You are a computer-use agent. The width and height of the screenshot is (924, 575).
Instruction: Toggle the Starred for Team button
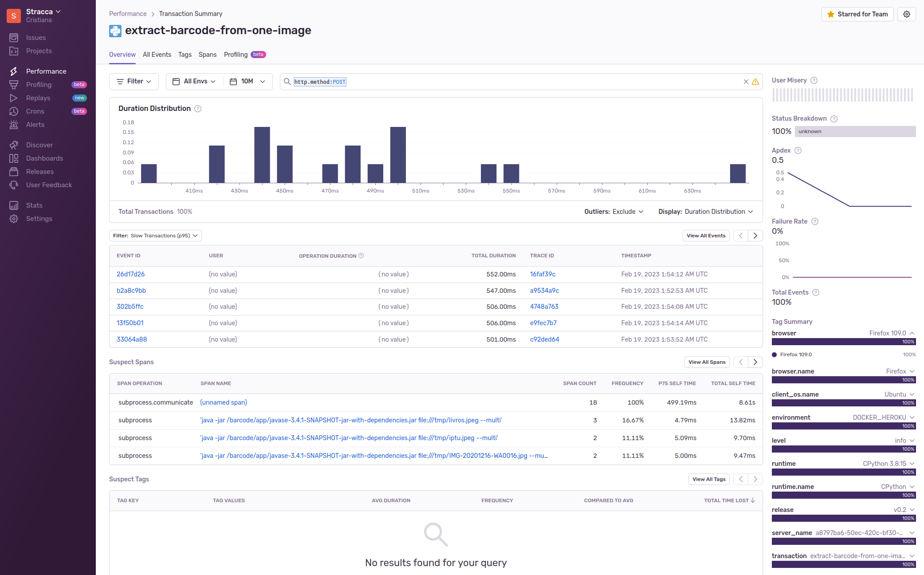point(857,14)
